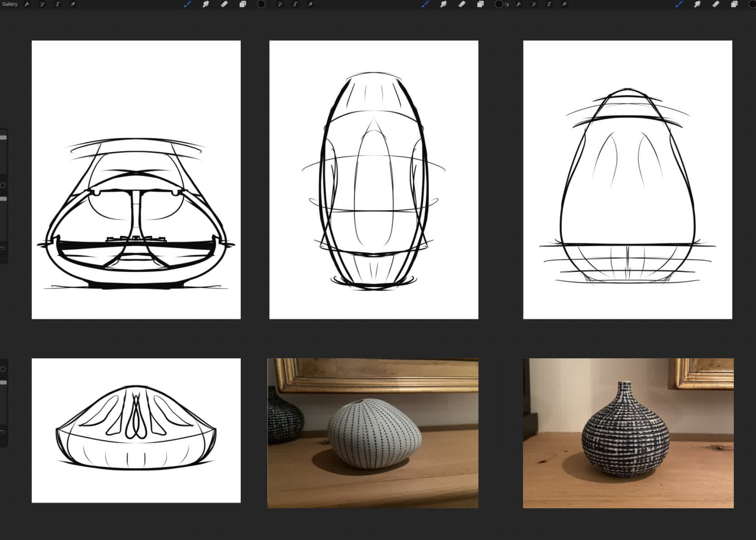The image size is (756, 540).
Task: Open Adjustments magic wand next to Gallery wrench
Action: pyautogui.click(x=42, y=4)
